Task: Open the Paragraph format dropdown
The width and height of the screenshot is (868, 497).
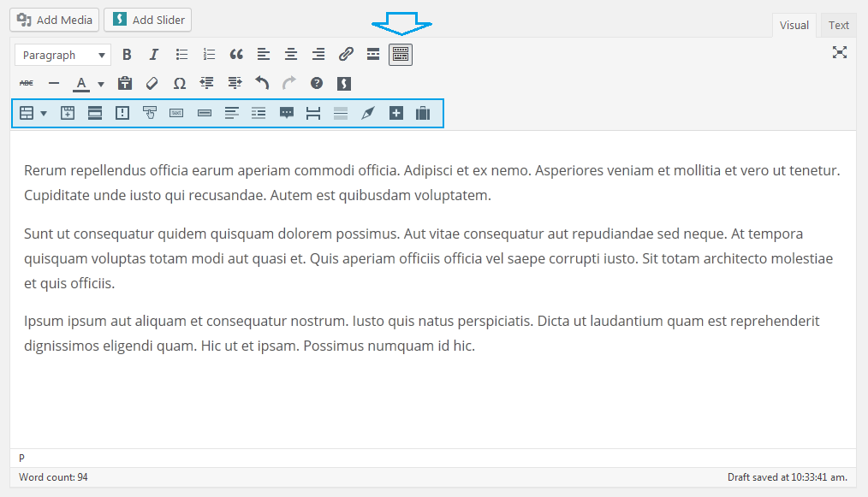Action: pos(62,55)
